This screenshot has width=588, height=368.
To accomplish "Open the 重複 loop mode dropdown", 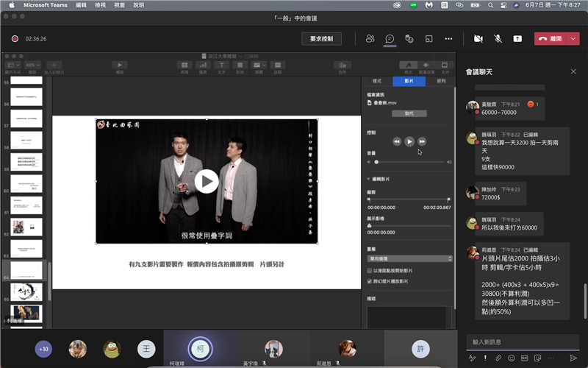I will (409, 258).
